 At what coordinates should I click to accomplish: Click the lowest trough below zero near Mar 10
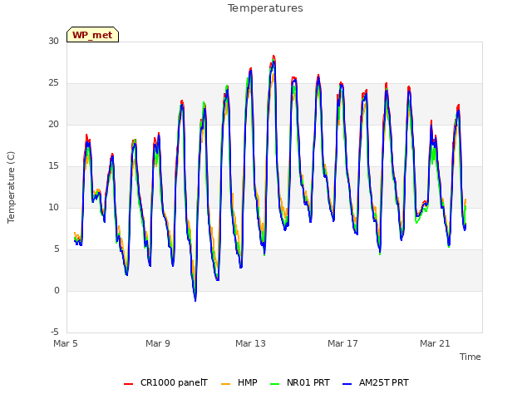tap(195, 300)
